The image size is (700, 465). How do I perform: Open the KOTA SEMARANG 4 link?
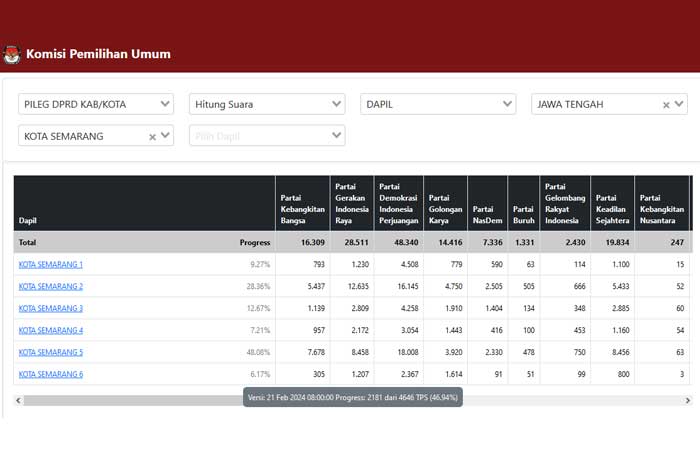pyautogui.click(x=50, y=330)
